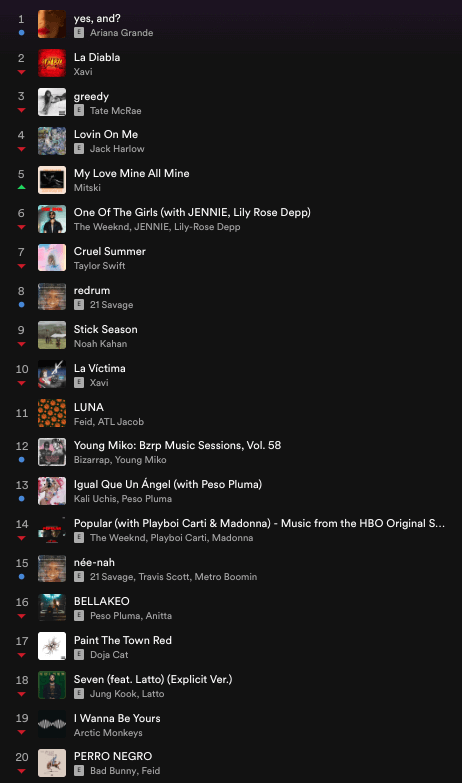Viewport: 462px width, 783px height.
Task: Select the Stick Season song title
Action: 105,330
